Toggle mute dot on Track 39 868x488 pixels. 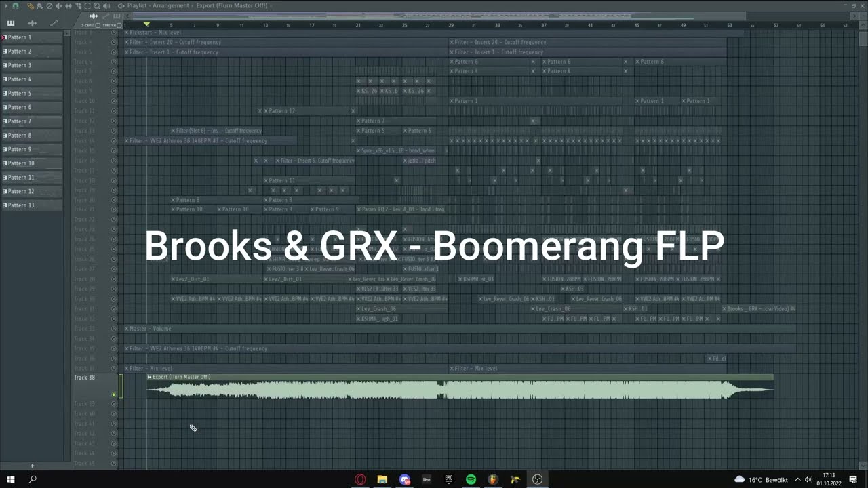[113, 404]
